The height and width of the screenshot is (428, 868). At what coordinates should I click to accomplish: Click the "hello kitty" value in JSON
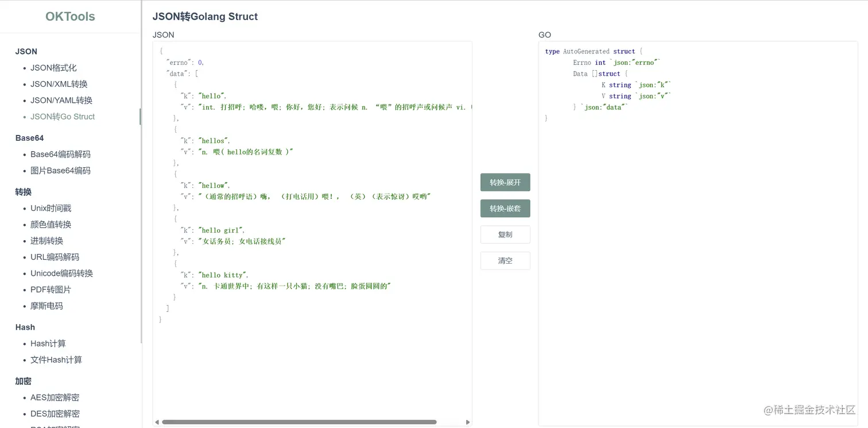click(223, 275)
